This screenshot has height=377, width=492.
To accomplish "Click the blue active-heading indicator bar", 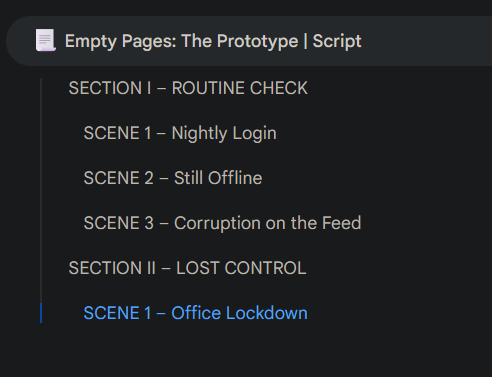I will click(x=41, y=313).
